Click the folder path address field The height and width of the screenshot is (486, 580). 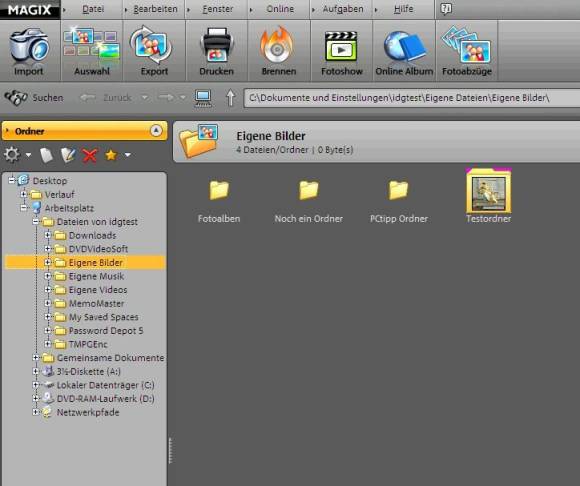(412, 98)
